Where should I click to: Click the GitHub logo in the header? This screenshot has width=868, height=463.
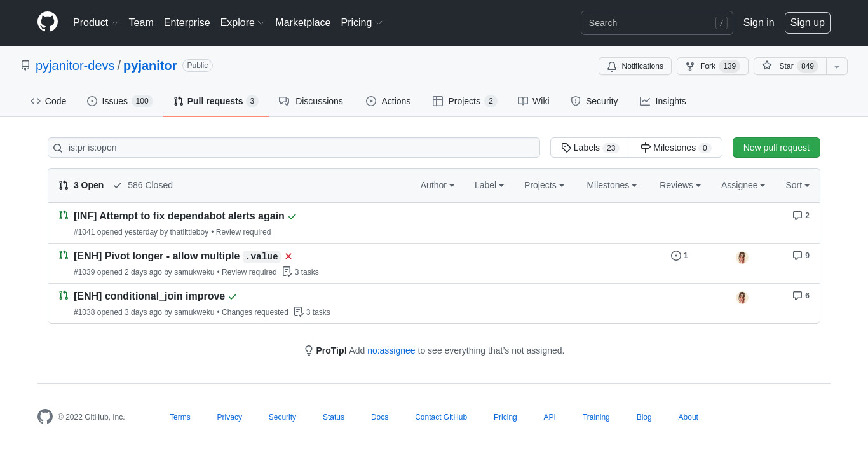48,22
